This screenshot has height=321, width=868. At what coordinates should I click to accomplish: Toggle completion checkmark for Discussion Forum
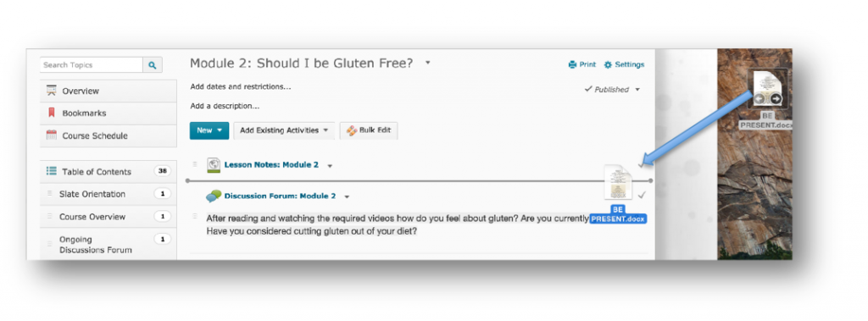tap(642, 195)
